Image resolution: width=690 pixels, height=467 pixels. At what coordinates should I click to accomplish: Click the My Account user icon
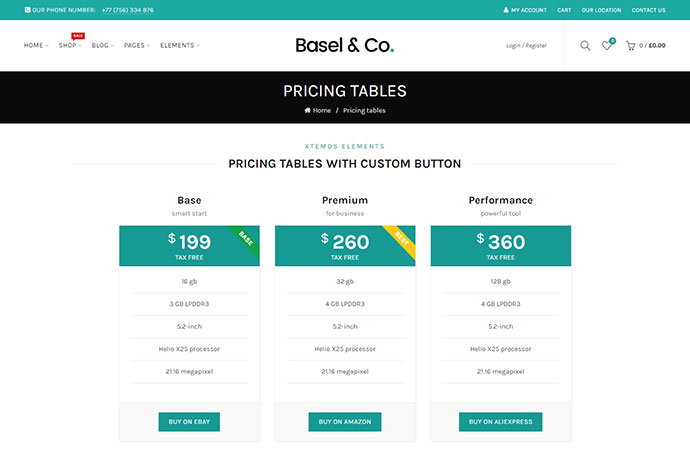click(506, 10)
